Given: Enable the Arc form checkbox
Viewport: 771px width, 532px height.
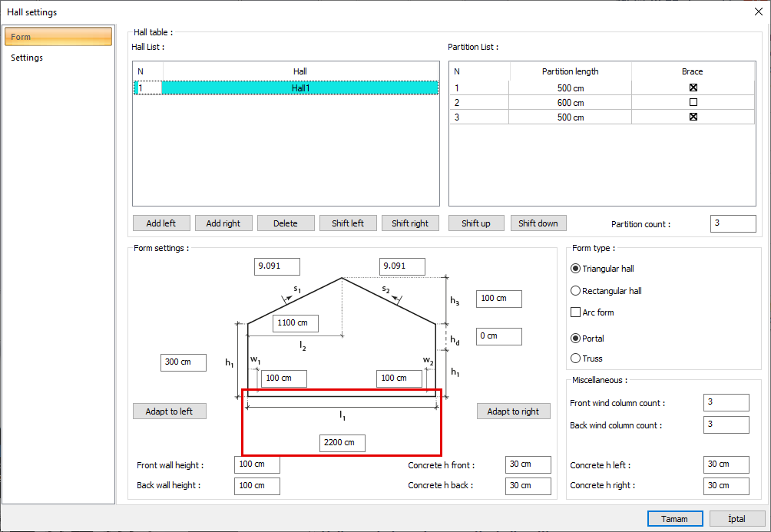Looking at the screenshot, I should pyautogui.click(x=576, y=312).
